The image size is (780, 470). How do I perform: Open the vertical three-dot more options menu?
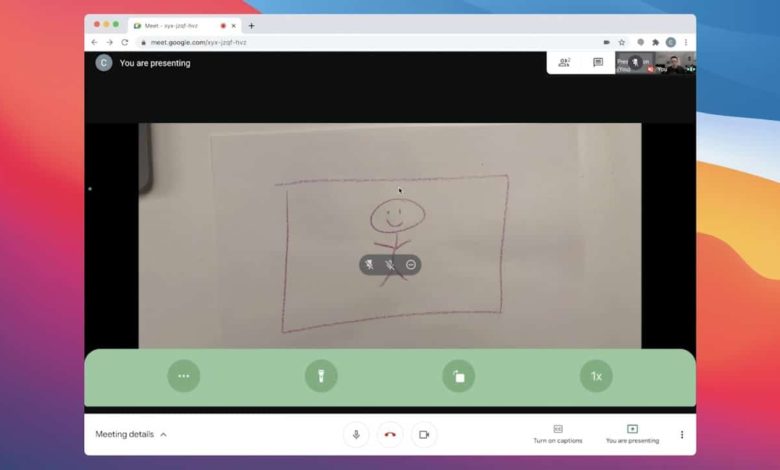pos(682,435)
